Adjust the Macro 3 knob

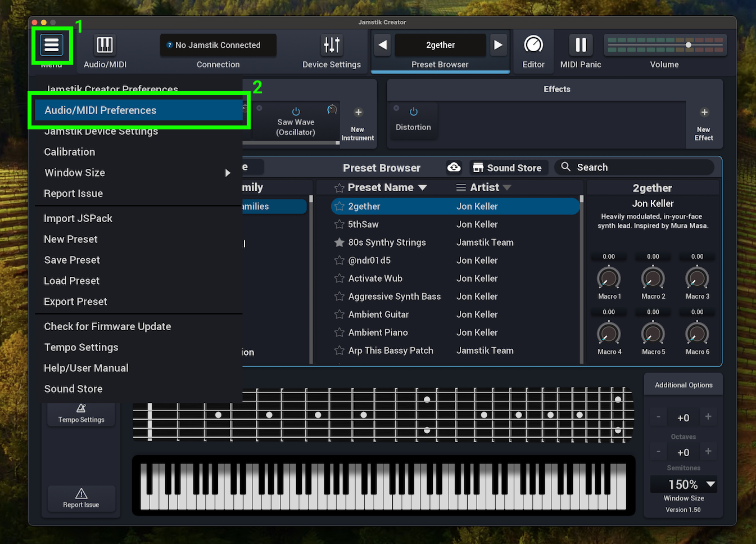pyautogui.click(x=697, y=278)
